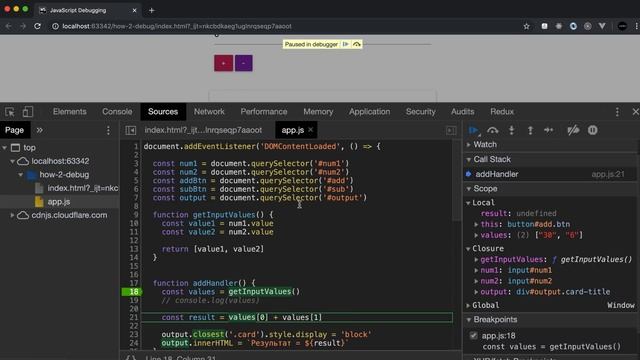
Task: Open the DevTools three-dot customize menu
Action: [x=617, y=112]
